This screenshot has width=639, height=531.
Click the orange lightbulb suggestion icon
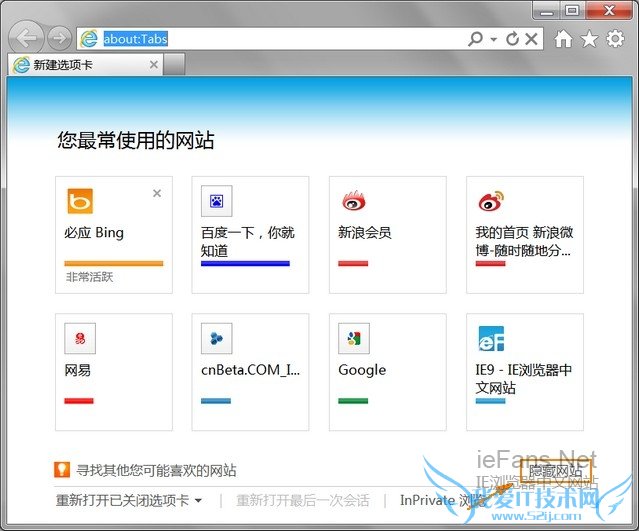(x=62, y=469)
